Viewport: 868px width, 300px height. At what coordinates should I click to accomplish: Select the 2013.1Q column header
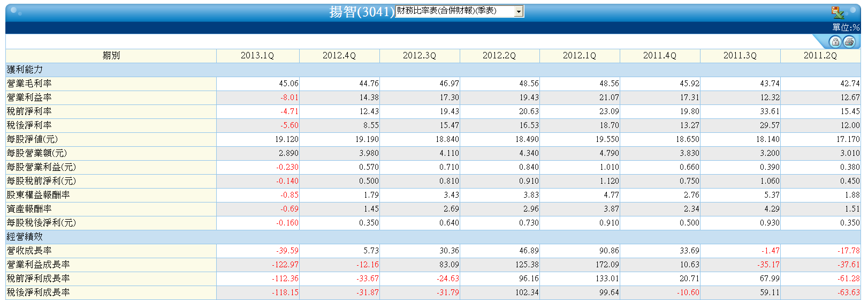pyautogui.click(x=257, y=56)
